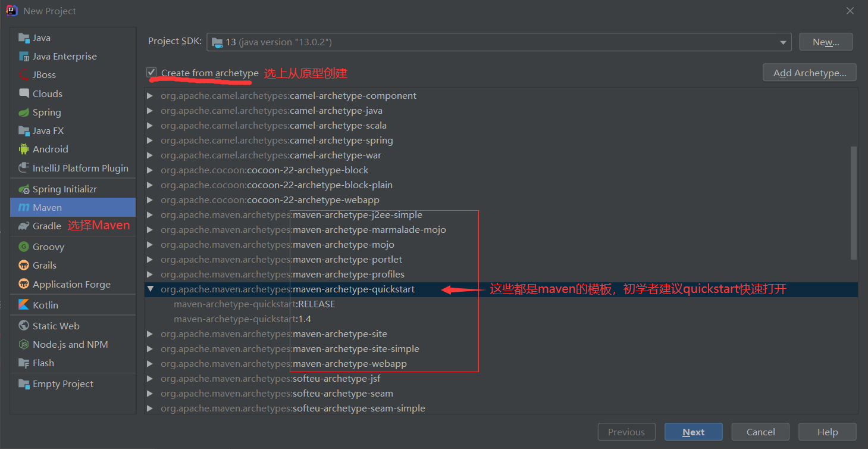This screenshot has height=449, width=868.
Task: Select the camel-archetype-war row
Action: coord(501,155)
